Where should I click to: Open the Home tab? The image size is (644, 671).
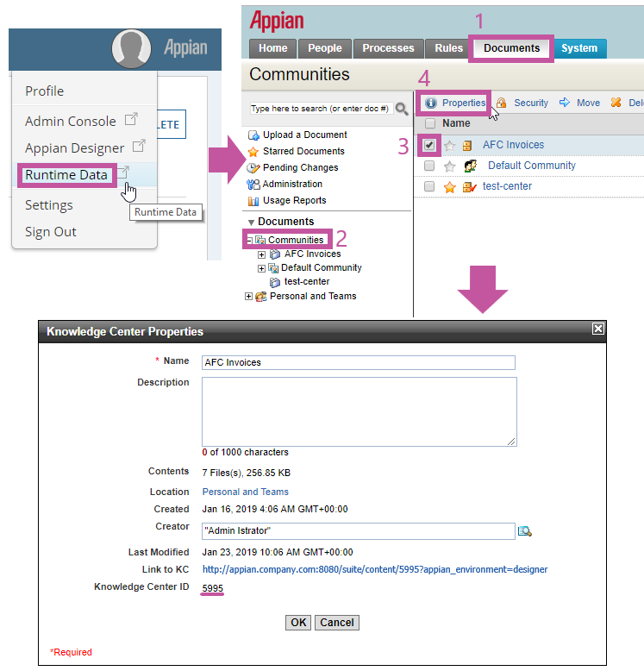tap(272, 48)
